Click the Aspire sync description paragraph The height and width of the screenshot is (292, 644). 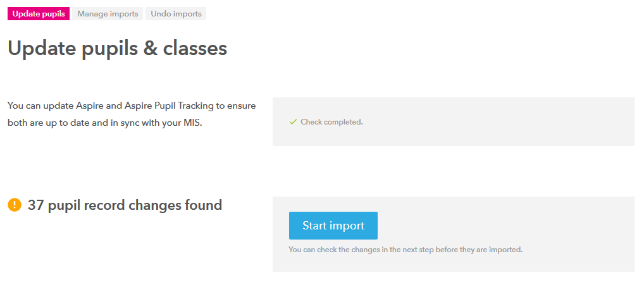[132, 114]
